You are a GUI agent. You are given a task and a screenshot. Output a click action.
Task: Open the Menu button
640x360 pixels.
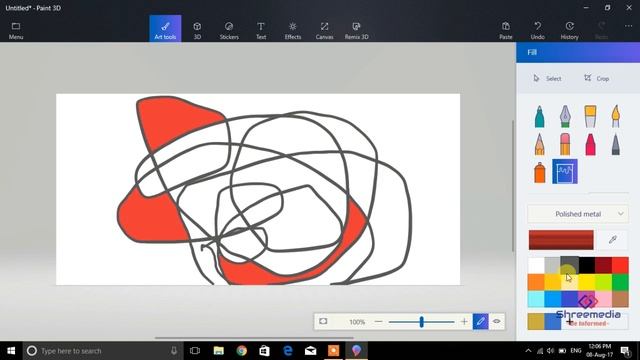16,31
